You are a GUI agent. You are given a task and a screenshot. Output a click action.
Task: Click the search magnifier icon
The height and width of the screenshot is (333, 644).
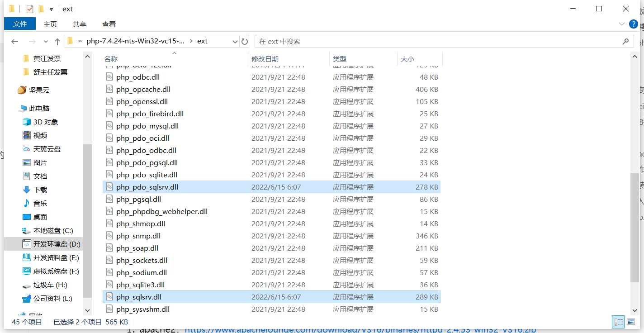point(625,42)
